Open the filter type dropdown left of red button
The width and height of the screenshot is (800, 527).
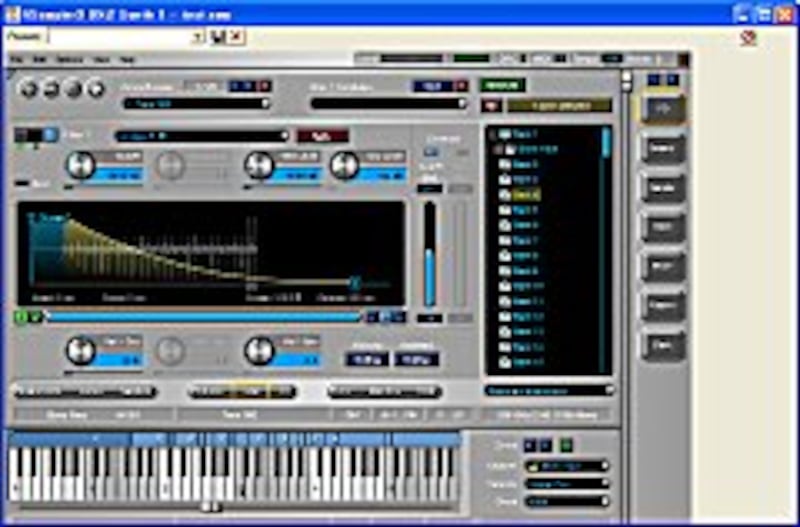[201, 136]
